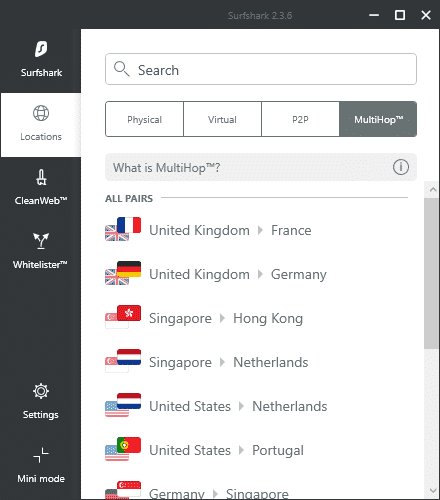The image size is (440, 500).
Task: Close the Surfshark window
Action: [x=426, y=15]
